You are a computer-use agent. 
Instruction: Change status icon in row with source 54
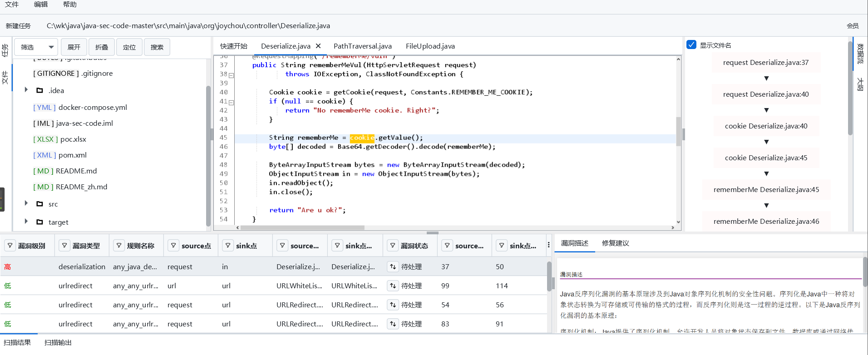393,305
